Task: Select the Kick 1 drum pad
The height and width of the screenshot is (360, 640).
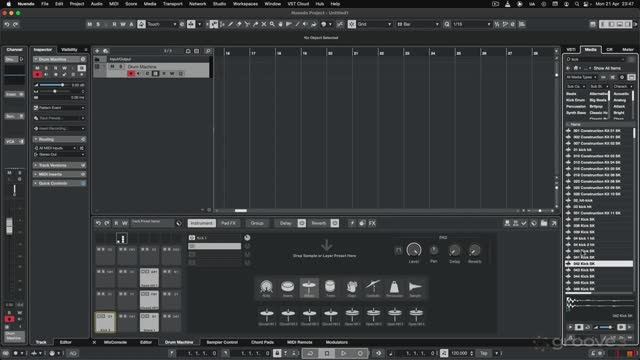Action: pyautogui.click(x=105, y=322)
